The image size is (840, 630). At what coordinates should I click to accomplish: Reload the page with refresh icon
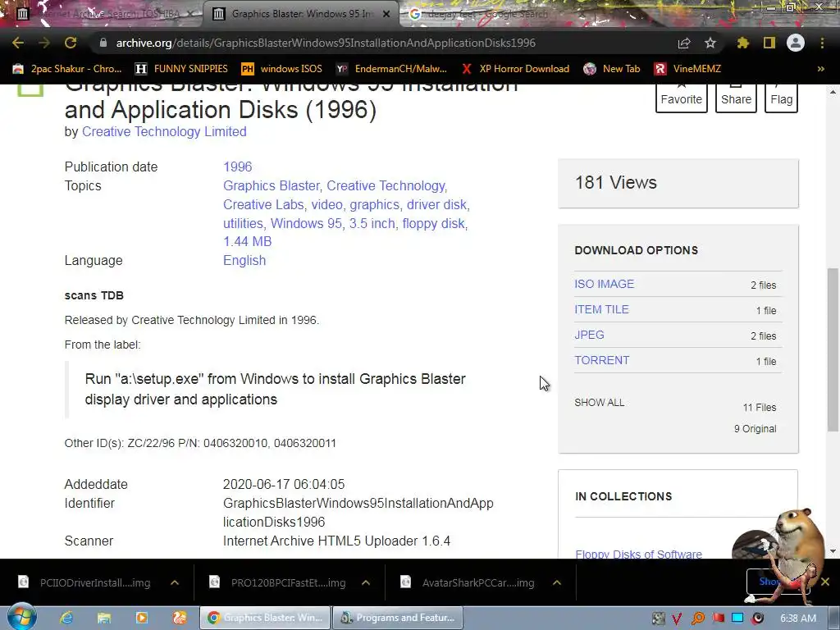pos(71,43)
